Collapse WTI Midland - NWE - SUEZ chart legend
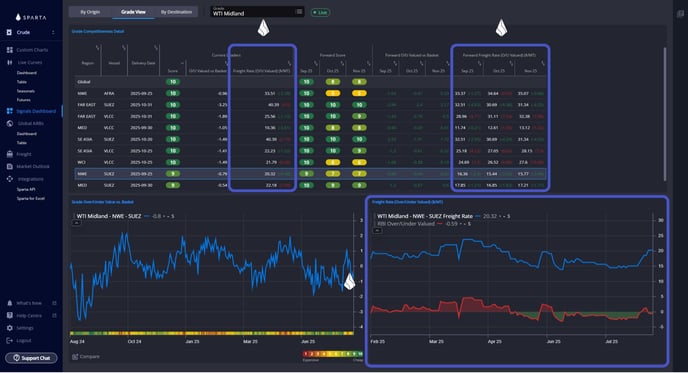688x373 pixels. tap(76, 223)
